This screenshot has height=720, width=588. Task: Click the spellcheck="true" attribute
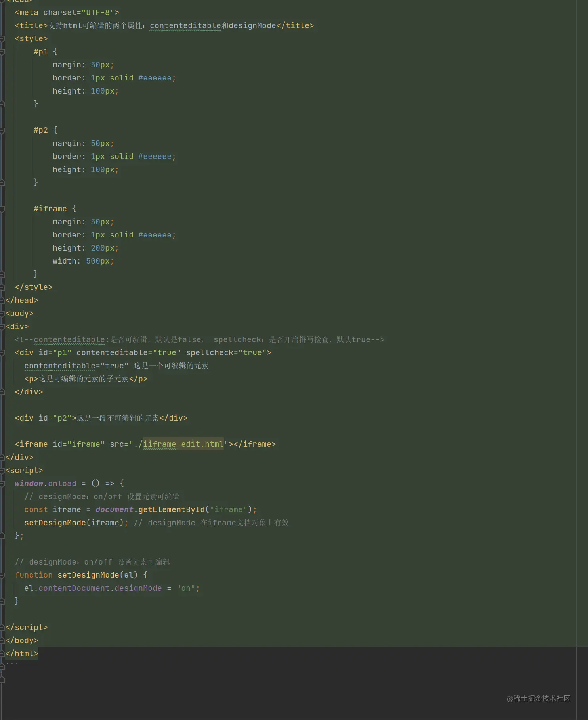[x=226, y=352]
